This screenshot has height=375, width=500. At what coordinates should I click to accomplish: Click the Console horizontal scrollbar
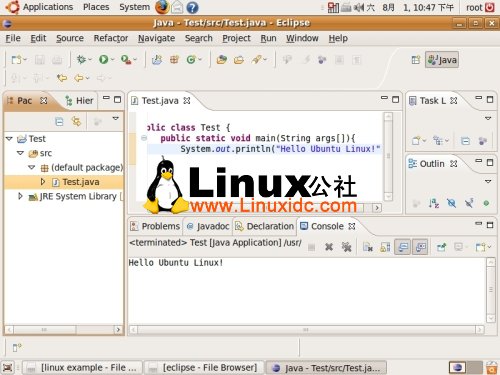(306, 330)
